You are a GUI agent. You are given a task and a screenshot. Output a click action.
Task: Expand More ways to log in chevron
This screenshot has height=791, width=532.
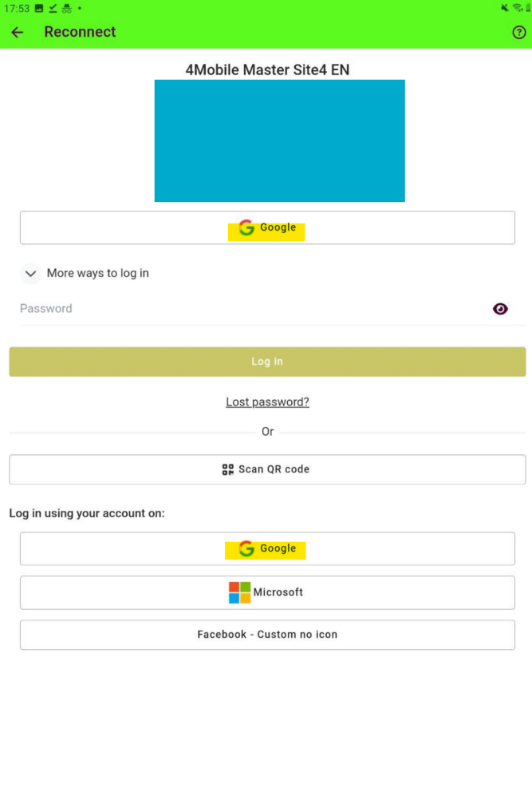click(31, 274)
